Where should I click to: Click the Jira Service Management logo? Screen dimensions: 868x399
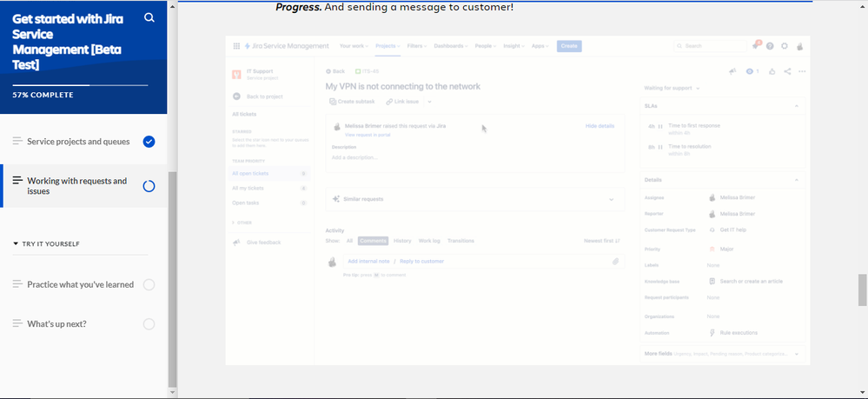click(287, 46)
